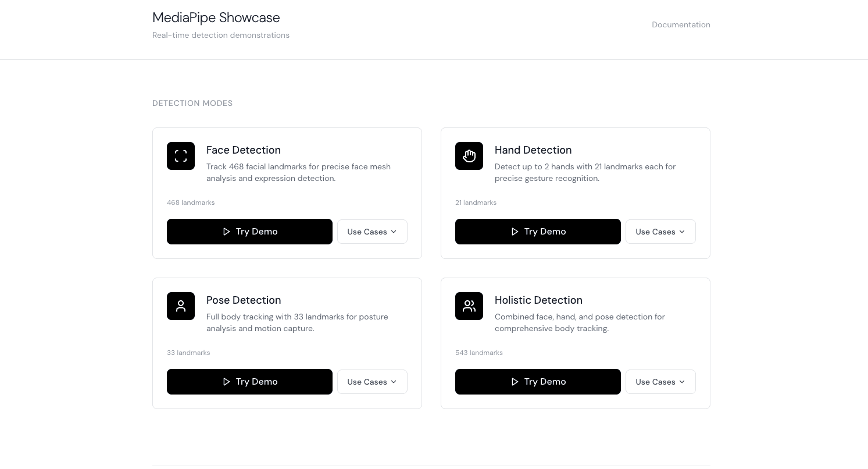Click the play icon on Pose Detection Try Demo
This screenshot has height=469, width=868.
227,382
